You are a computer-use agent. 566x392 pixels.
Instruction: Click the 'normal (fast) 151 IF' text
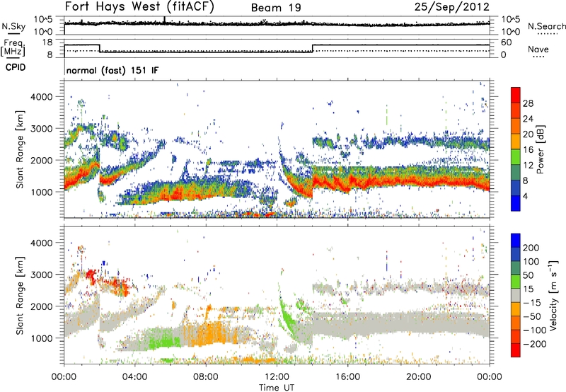click(x=112, y=70)
